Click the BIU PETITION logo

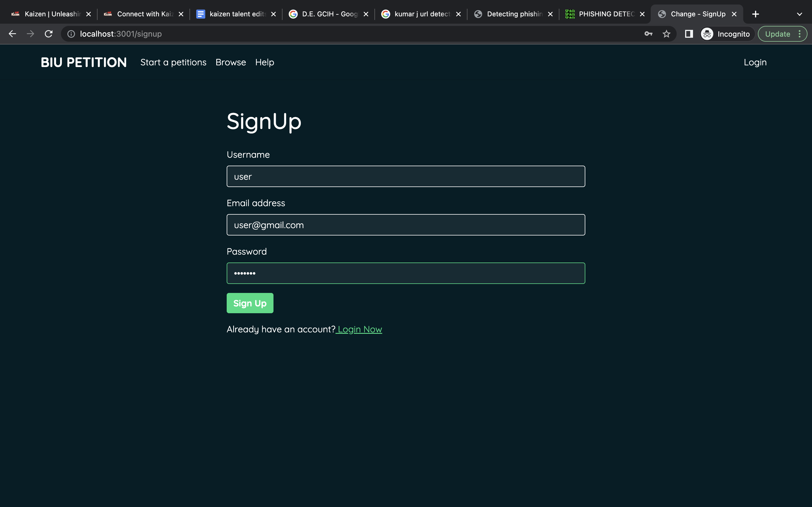(x=84, y=62)
